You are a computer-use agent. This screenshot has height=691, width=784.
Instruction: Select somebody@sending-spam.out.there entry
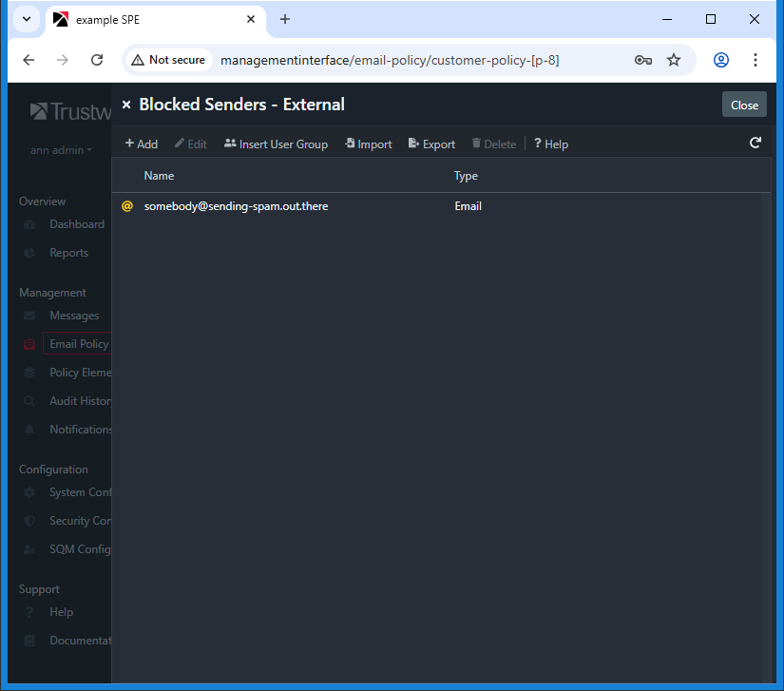(x=236, y=206)
